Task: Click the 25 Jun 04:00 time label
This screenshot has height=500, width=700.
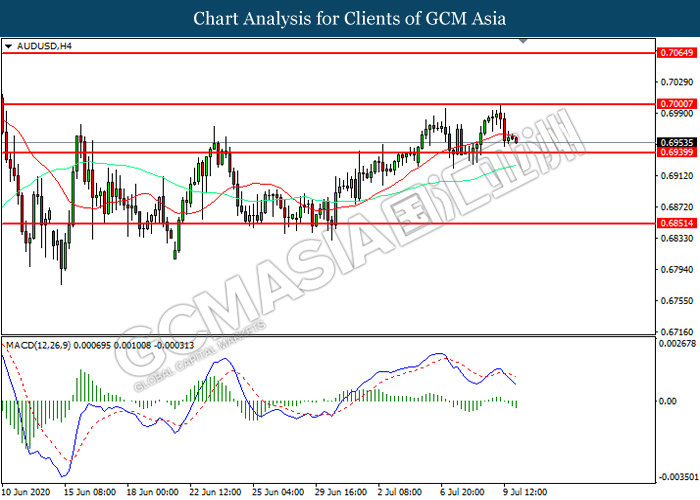Action: [x=278, y=492]
